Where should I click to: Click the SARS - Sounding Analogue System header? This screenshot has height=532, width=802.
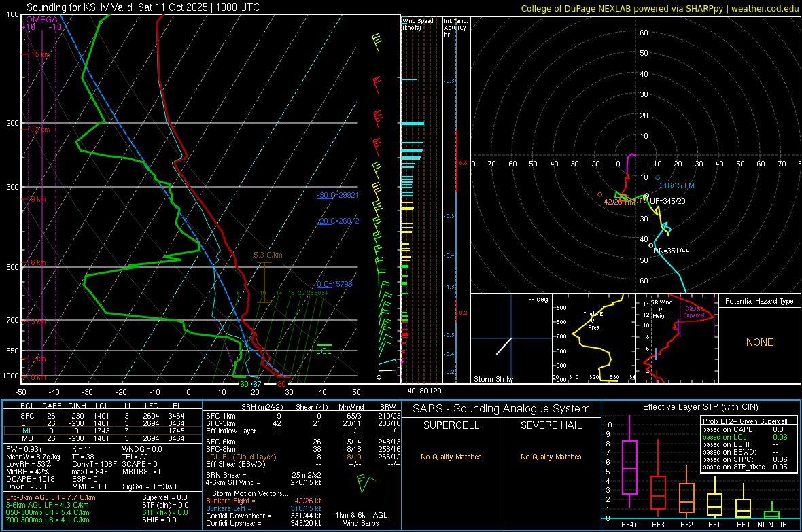502,409
